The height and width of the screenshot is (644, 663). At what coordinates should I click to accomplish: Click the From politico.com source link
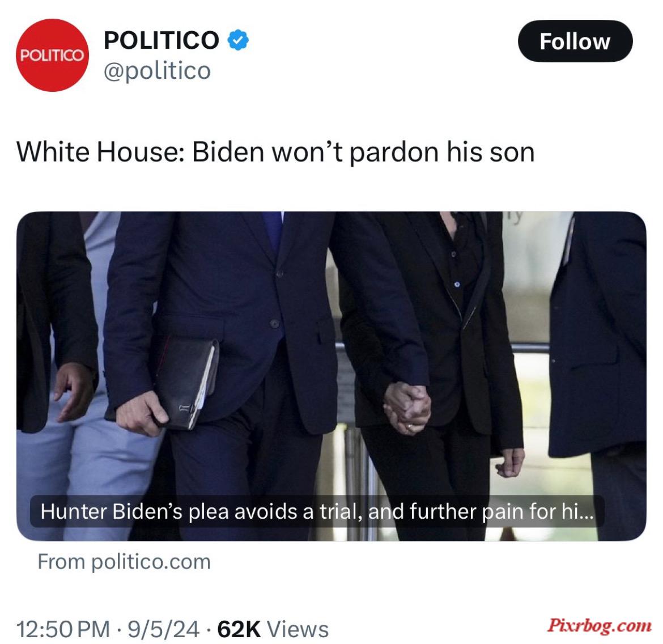pos(124,561)
